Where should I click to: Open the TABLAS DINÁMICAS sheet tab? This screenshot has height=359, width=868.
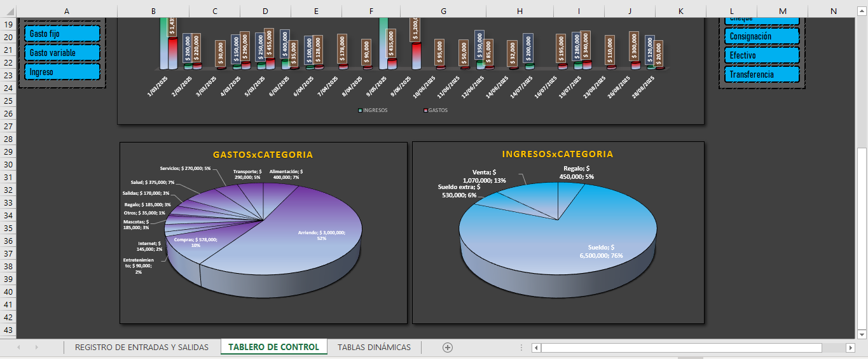(374, 348)
